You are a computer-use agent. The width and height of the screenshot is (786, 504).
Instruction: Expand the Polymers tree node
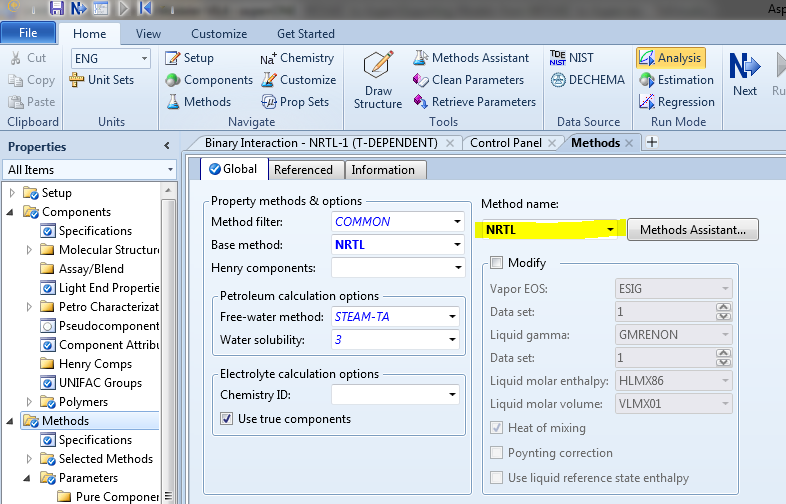tap(29, 402)
